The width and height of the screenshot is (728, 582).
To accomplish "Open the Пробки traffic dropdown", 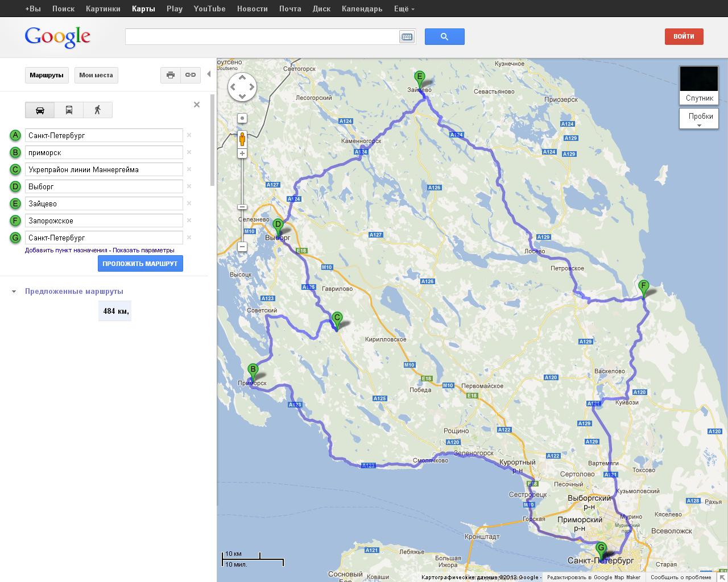I will click(x=699, y=119).
